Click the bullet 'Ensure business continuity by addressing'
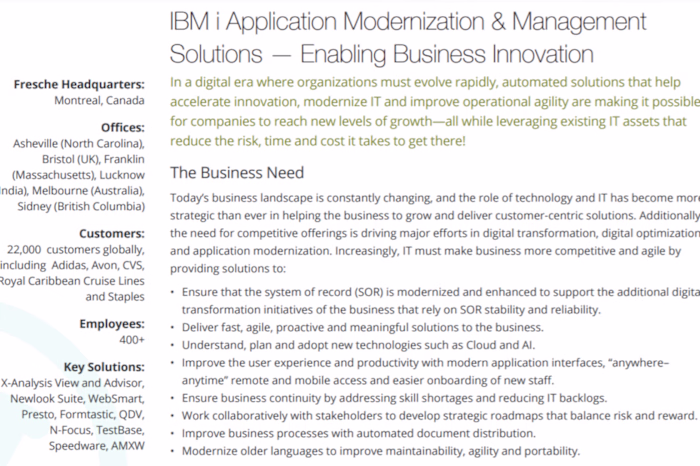 pos(395,398)
